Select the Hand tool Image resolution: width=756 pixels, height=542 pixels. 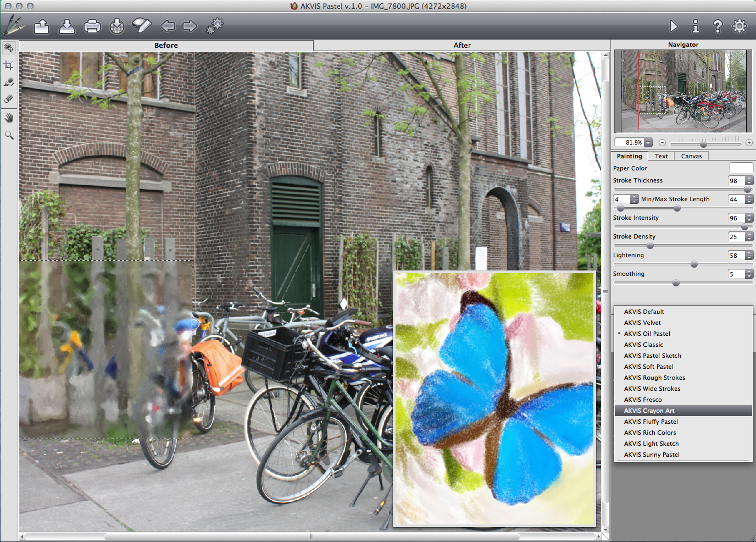point(9,118)
